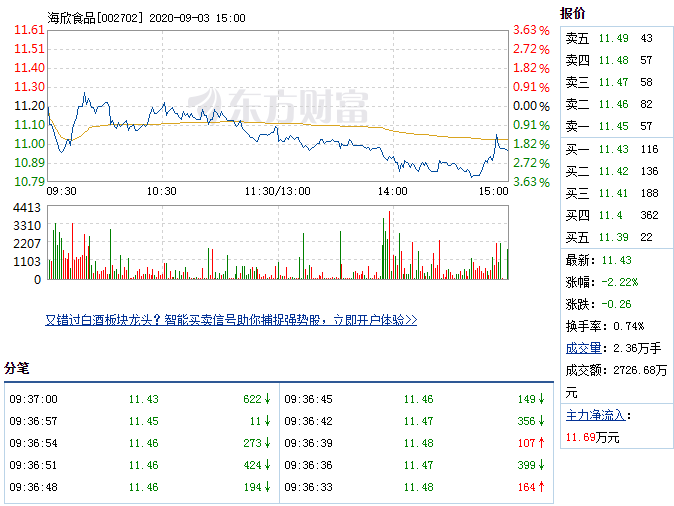
Task: Click red up arrow beside volume 164
Action: pos(543,487)
